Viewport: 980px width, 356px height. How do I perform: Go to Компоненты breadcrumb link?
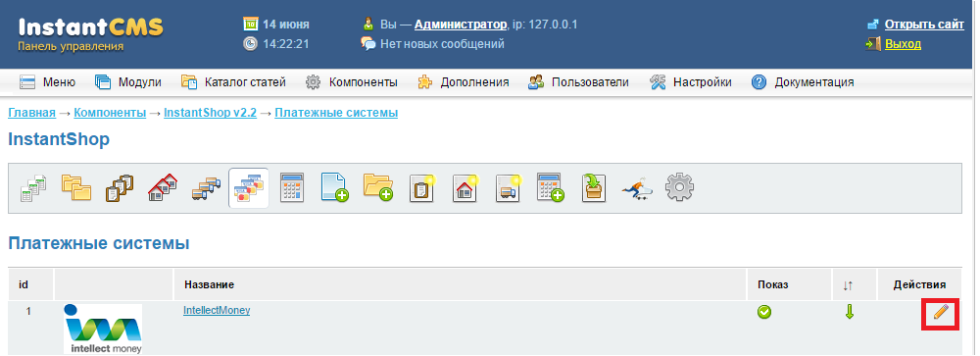coord(110,113)
